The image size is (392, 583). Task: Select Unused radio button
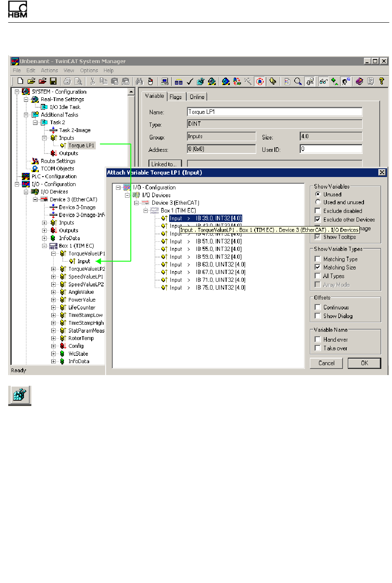tap(318, 194)
